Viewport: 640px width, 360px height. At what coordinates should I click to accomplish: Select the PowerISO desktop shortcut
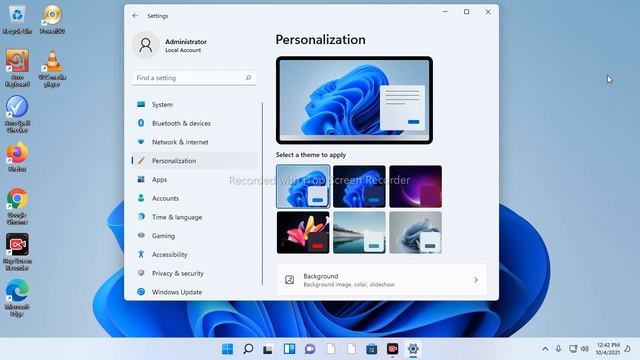[x=52, y=20]
